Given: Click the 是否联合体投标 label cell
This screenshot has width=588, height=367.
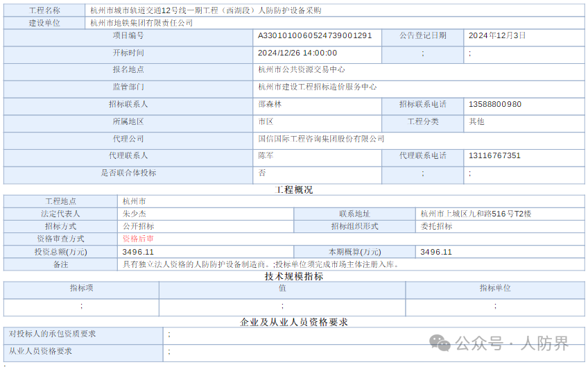Looking at the screenshot, I should click(x=128, y=176).
